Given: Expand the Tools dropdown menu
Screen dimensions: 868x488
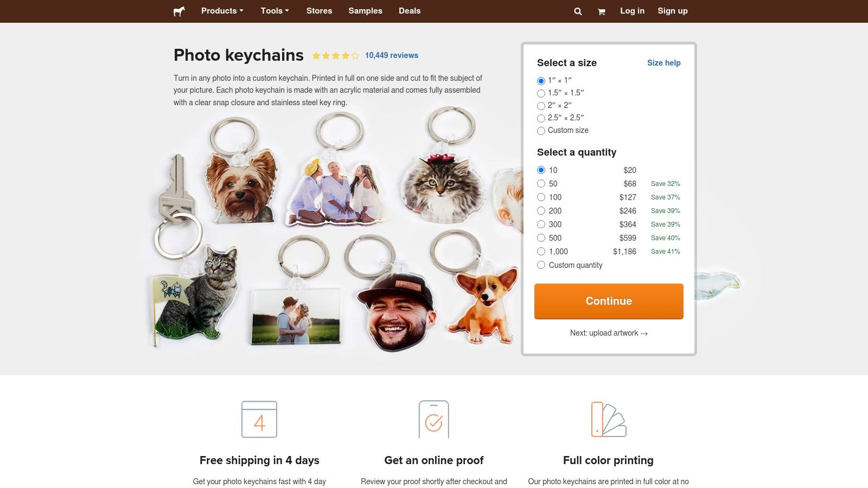Looking at the screenshot, I should point(275,11).
